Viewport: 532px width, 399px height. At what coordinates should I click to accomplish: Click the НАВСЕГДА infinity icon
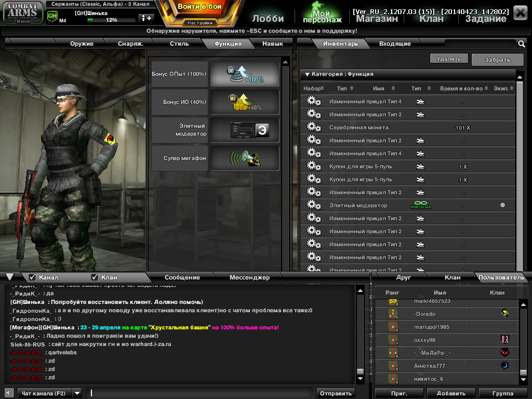pyautogui.click(x=420, y=205)
